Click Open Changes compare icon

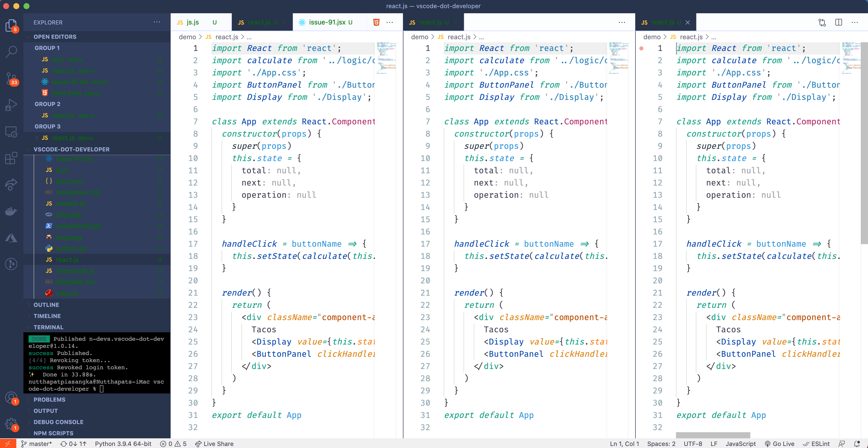pyautogui.click(x=822, y=22)
